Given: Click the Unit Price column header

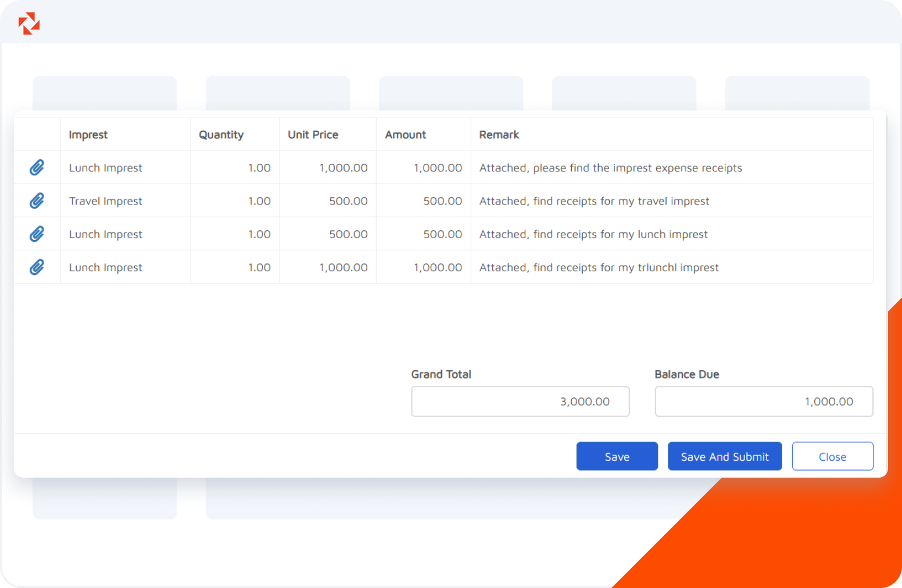Looking at the screenshot, I should coord(313,134).
